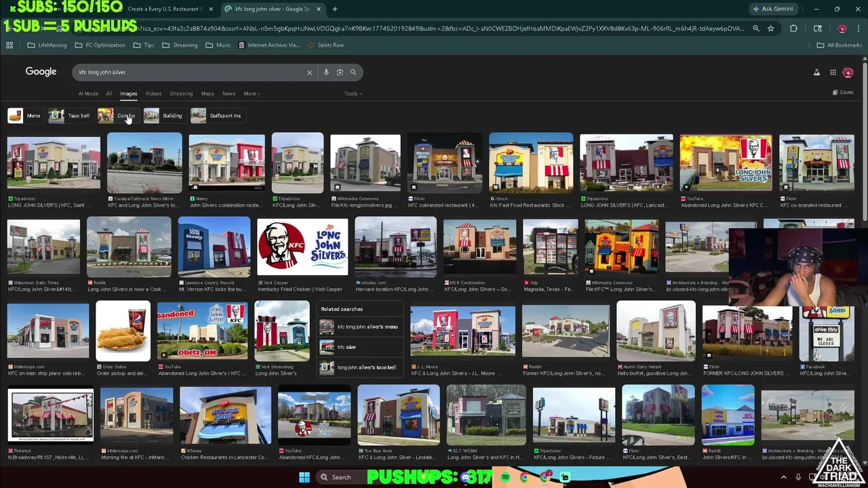This screenshot has height=488, width=868.
Task: Open the fried fish and Pepsi image
Action: click(123, 332)
